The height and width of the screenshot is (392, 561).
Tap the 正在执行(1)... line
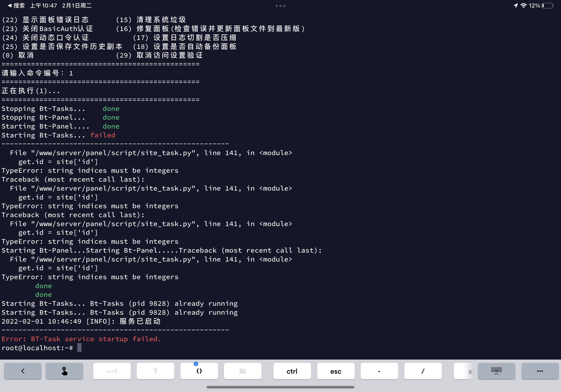pyautogui.click(x=31, y=91)
